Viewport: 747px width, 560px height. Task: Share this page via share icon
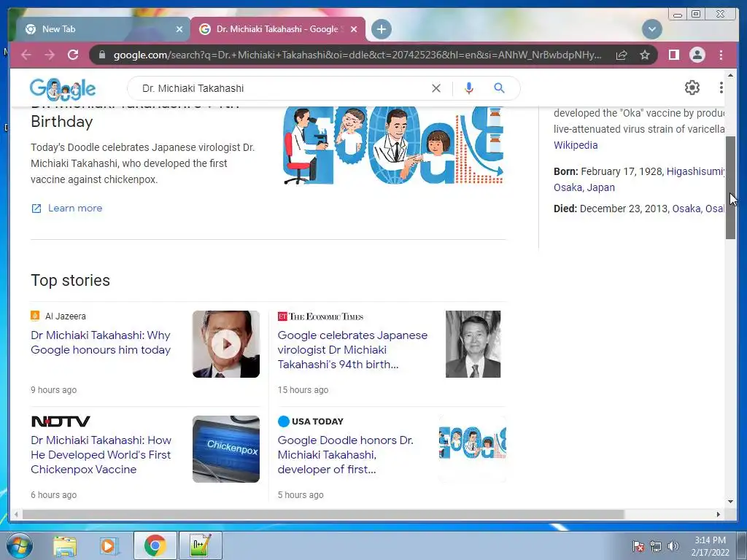622,55
